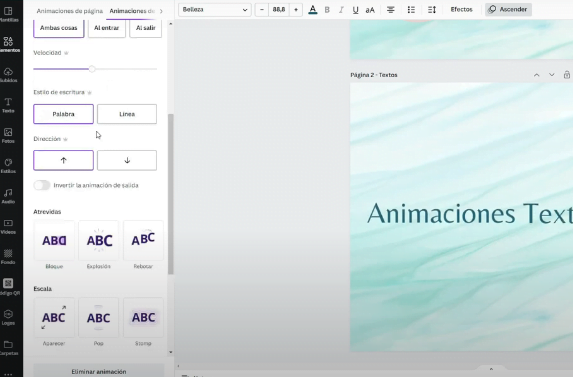This screenshot has height=377, width=573.
Task: Click animation panel scrollbar down arrow
Action: click(x=170, y=352)
